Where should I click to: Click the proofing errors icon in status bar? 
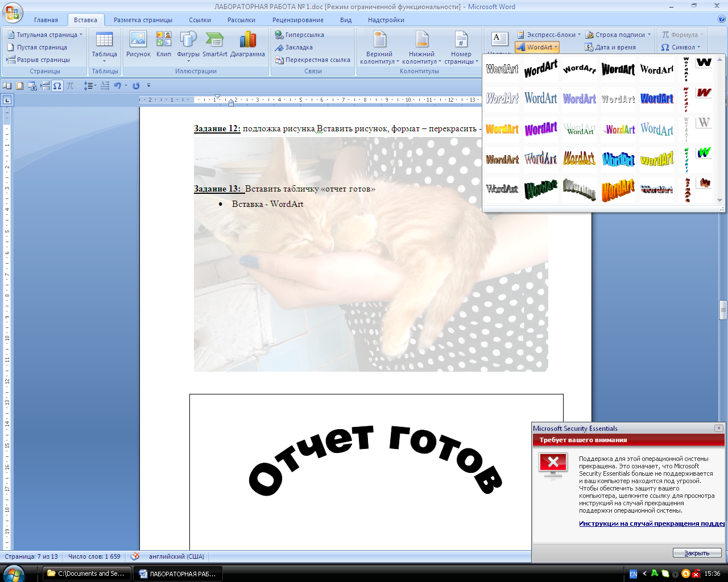(135, 556)
